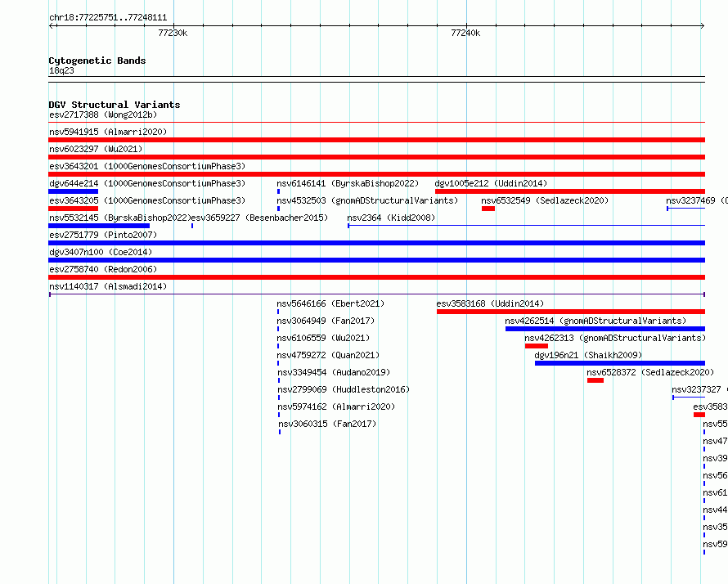Click the full-width blue bar under esv2751779

(x=376, y=243)
